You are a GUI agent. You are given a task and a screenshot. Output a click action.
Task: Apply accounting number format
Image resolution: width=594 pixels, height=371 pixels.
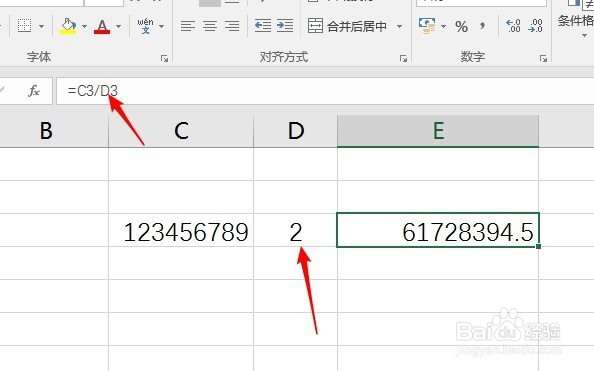point(427,26)
